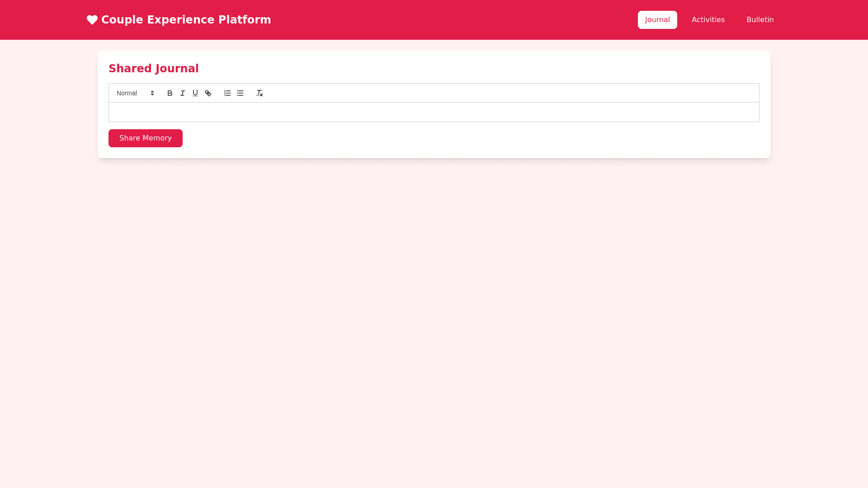Toggle italic formatting in the editor toolbar
This screenshot has width=868, height=488.
(183, 93)
